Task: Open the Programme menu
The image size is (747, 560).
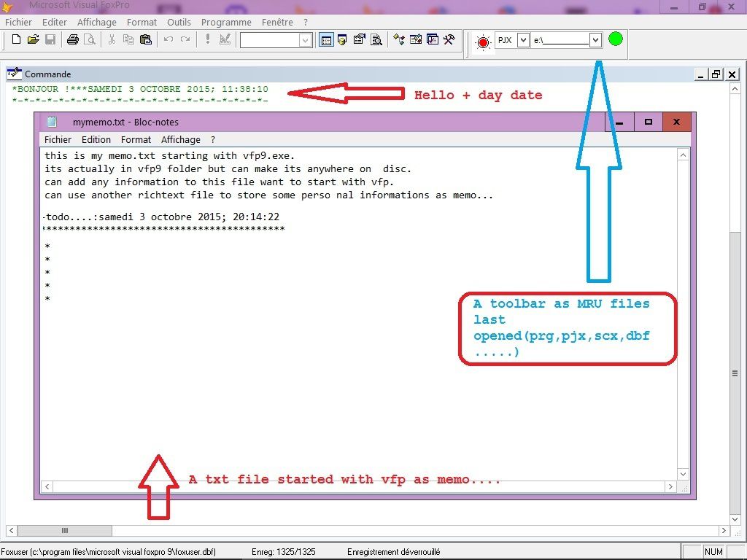Action: tap(226, 22)
